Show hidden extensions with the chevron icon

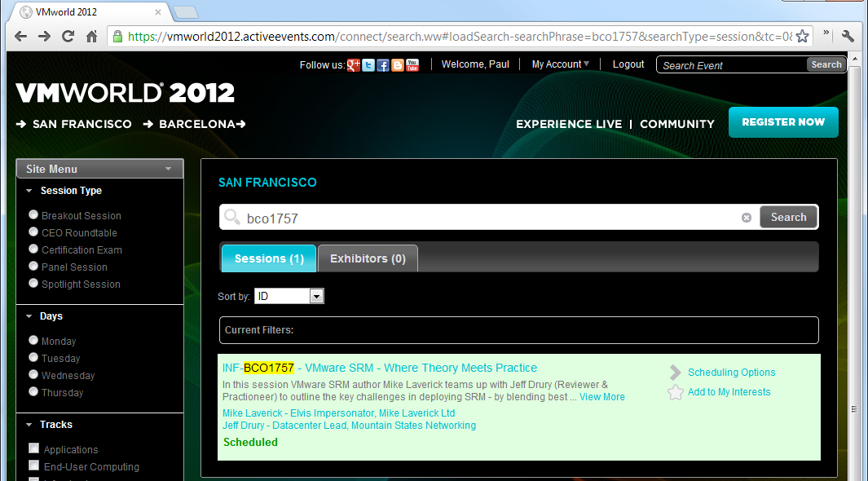tap(826, 33)
